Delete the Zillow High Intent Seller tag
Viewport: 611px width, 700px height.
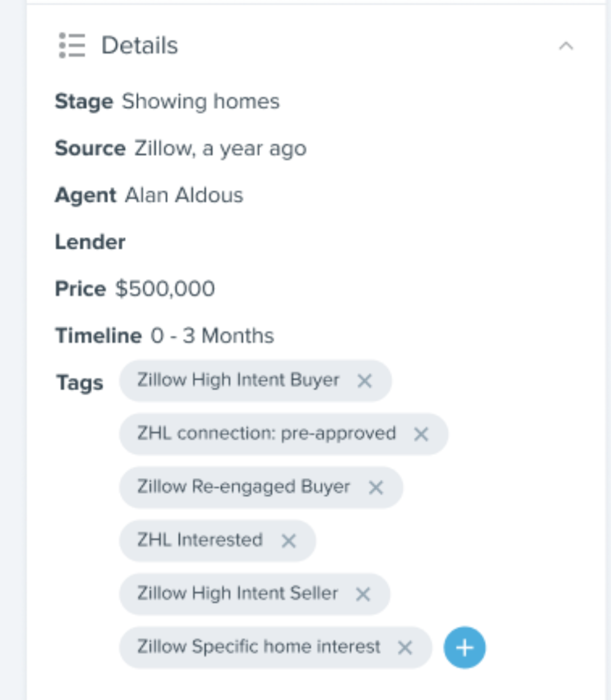coord(363,594)
